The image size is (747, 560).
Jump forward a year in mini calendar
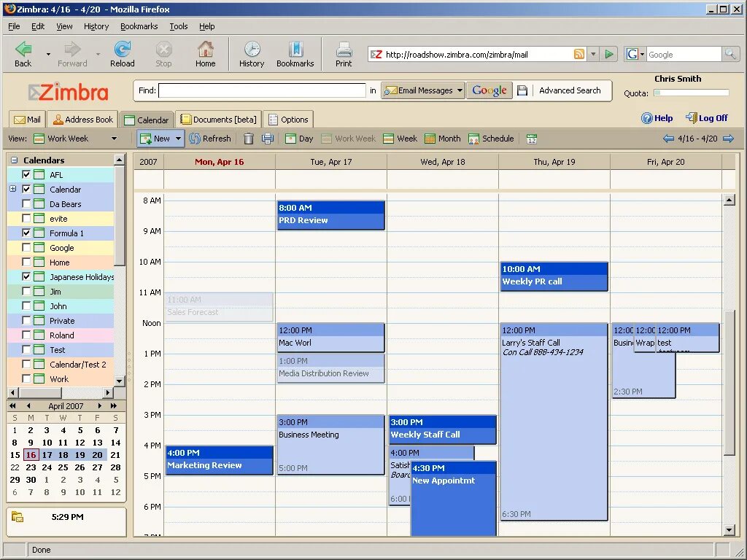113,405
